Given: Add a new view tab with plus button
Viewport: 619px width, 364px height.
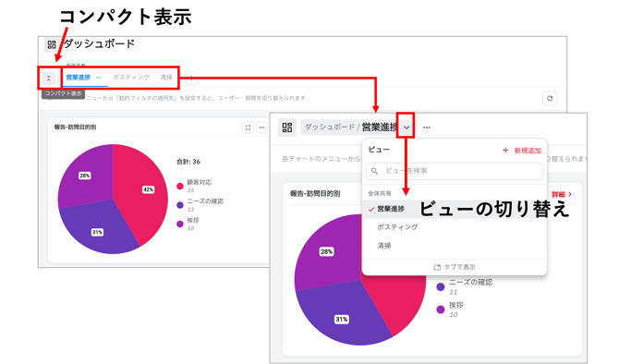Looking at the screenshot, I should click(x=191, y=78).
